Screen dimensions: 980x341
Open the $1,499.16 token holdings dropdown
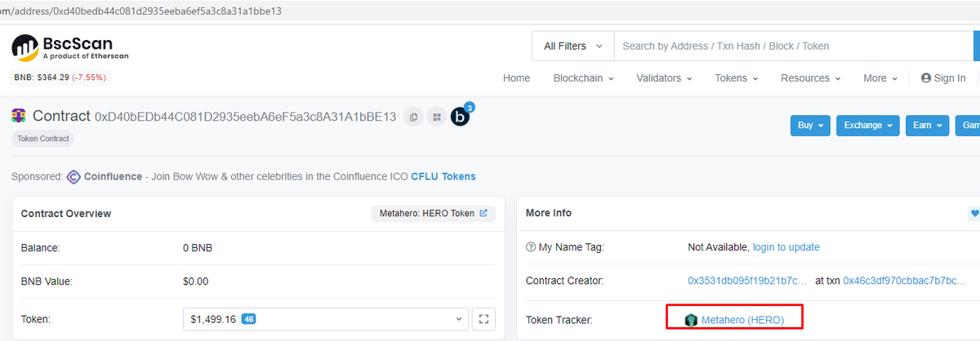point(327,318)
